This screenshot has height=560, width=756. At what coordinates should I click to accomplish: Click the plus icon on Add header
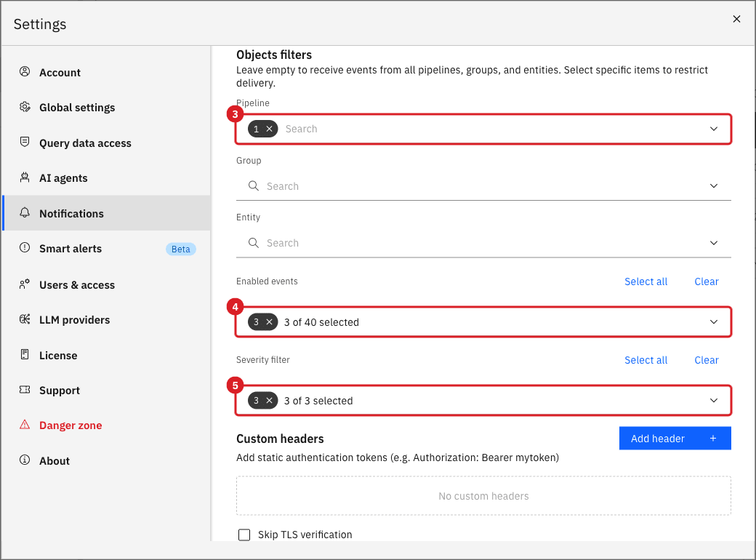pos(713,438)
